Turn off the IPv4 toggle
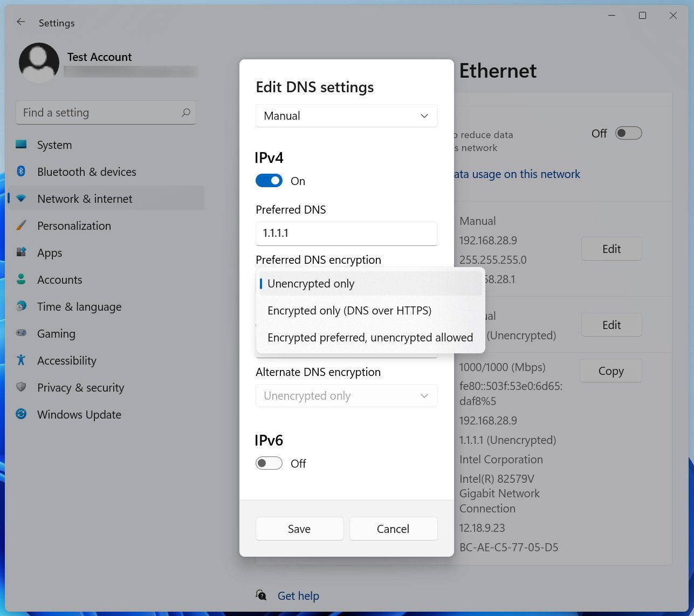694x616 pixels. (x=269, y=181)
